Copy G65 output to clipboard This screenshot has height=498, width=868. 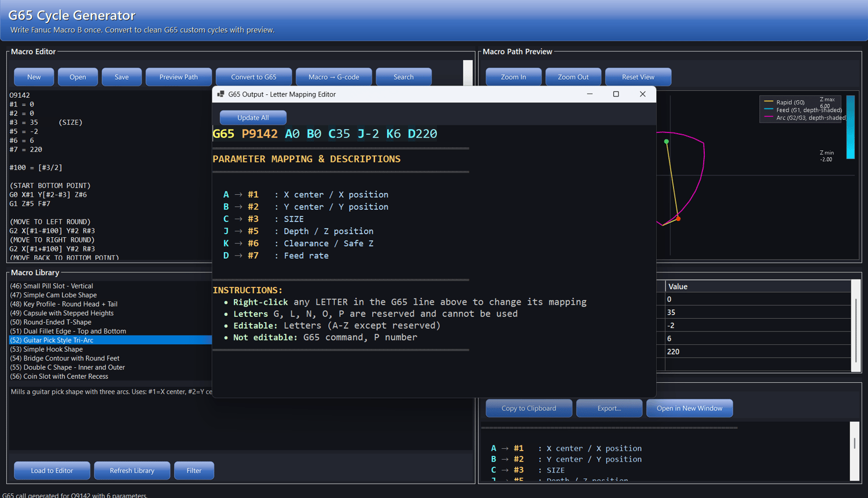[x=528, y=408]
